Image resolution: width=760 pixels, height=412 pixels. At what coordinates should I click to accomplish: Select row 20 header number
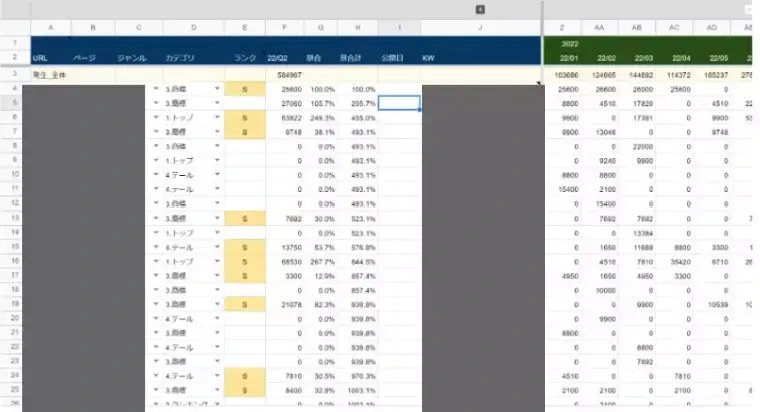coord(15,318)
